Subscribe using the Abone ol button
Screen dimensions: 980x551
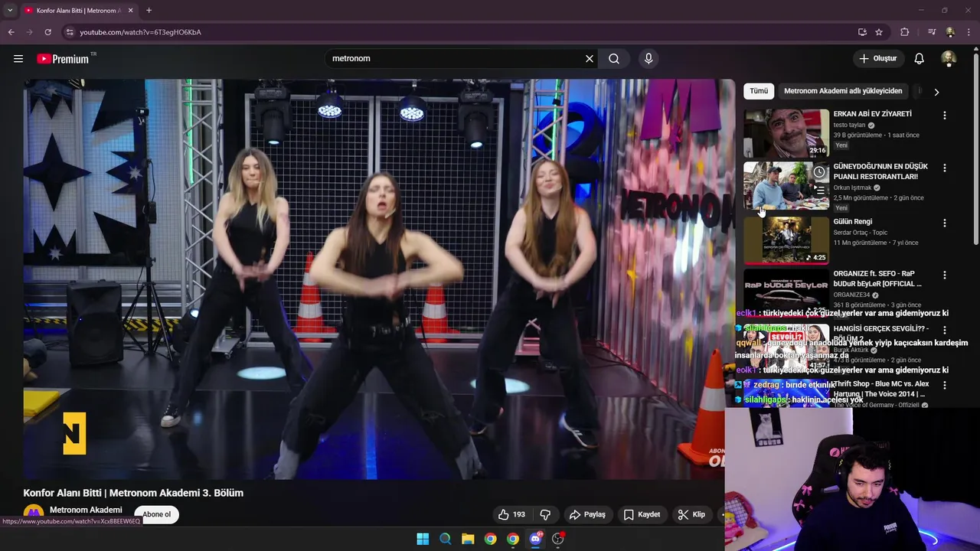(157, 514)
